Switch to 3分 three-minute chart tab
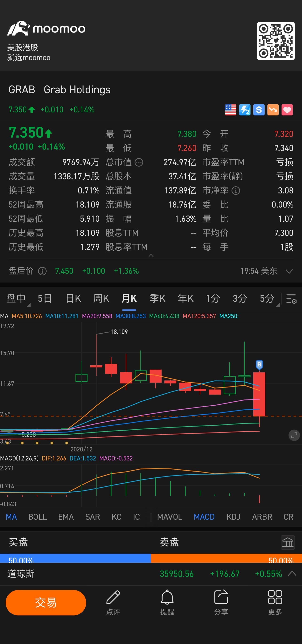 tap(240, 298)
